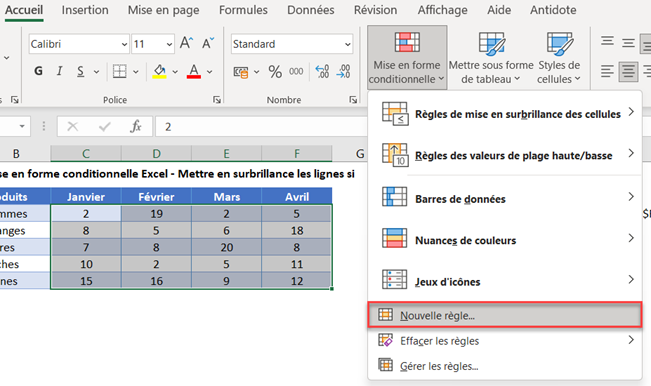Open Règles de mise en surbrillance des cellules
The width and height of the screenshot is (651, 386).
click(505, 114)
